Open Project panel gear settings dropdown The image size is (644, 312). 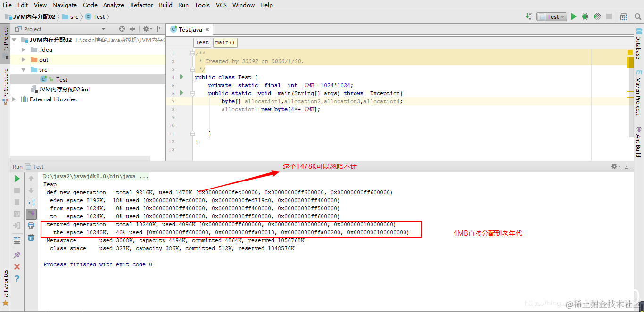point(149,29)
